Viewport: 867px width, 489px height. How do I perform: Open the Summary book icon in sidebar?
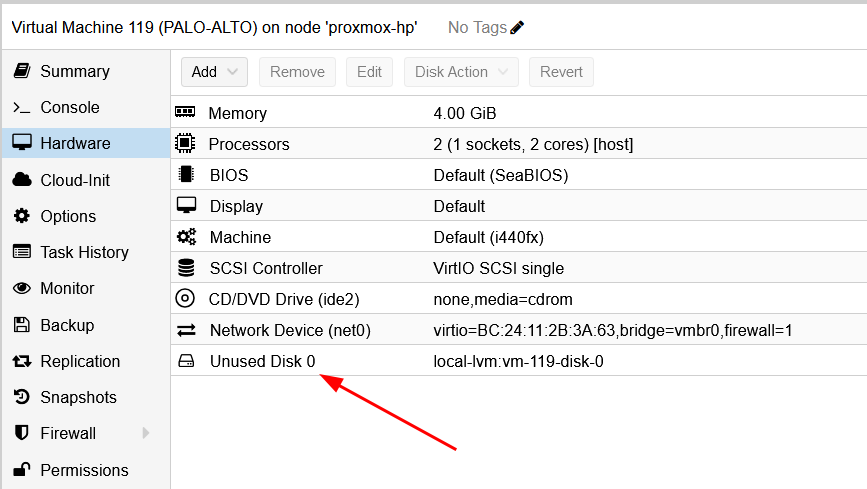click(21, 71)
